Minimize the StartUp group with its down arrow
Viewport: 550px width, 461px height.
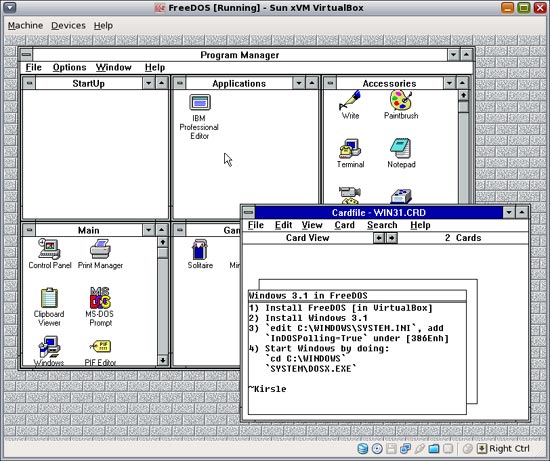click(148, 83)
